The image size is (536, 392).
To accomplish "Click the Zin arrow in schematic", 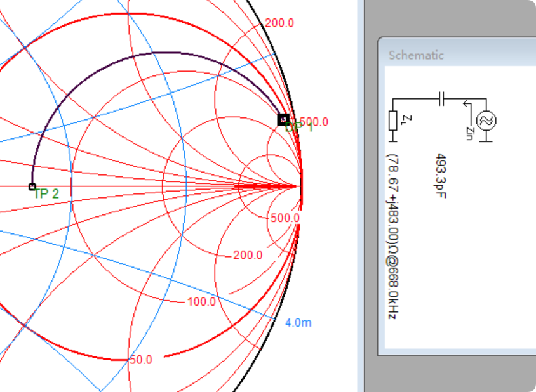I will (x=469, y=103).
